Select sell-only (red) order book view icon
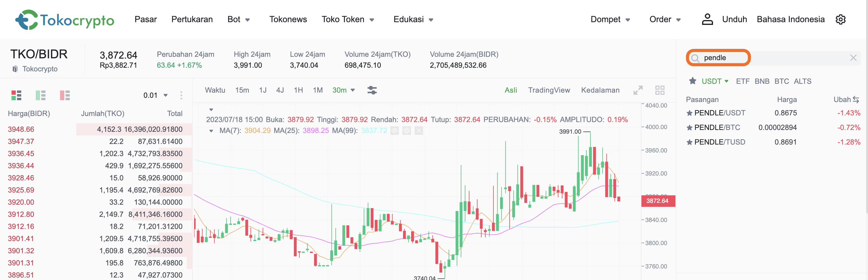The image size is (868, 280). pyautogui.click(x=65, y=95)
